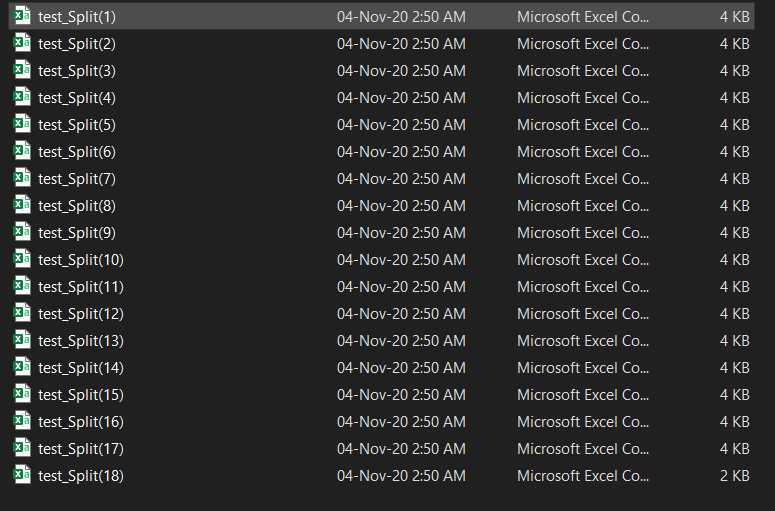
Task: Select the icon for test_Split(15)
Action: pos(22,393)
